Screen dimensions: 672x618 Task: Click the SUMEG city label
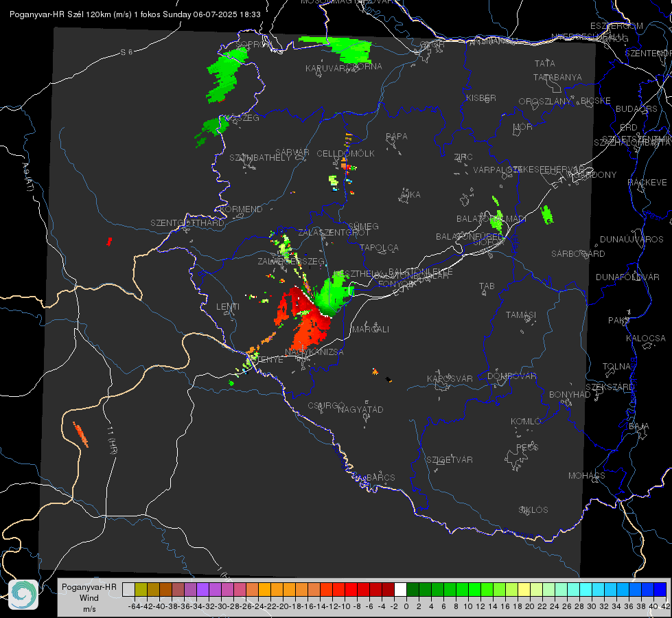(x=363, y=227)
